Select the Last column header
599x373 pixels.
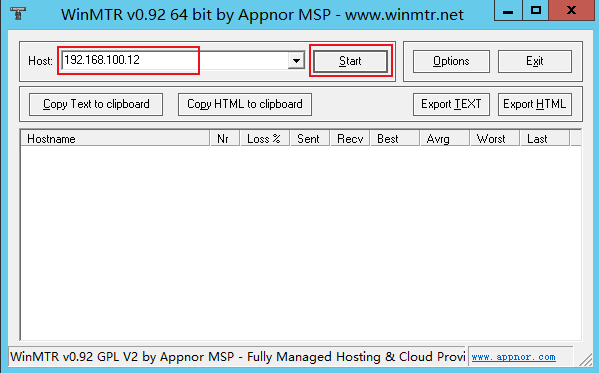point(545,138)
